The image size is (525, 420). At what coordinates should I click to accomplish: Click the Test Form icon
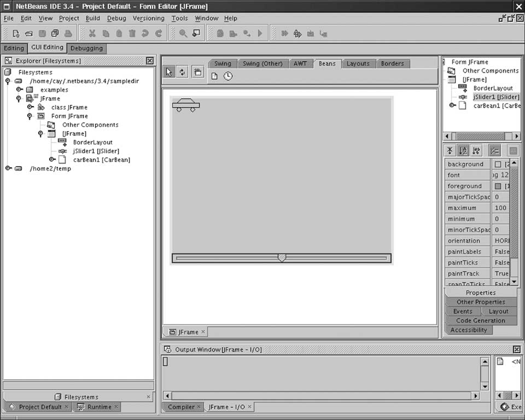pos(198,72)
